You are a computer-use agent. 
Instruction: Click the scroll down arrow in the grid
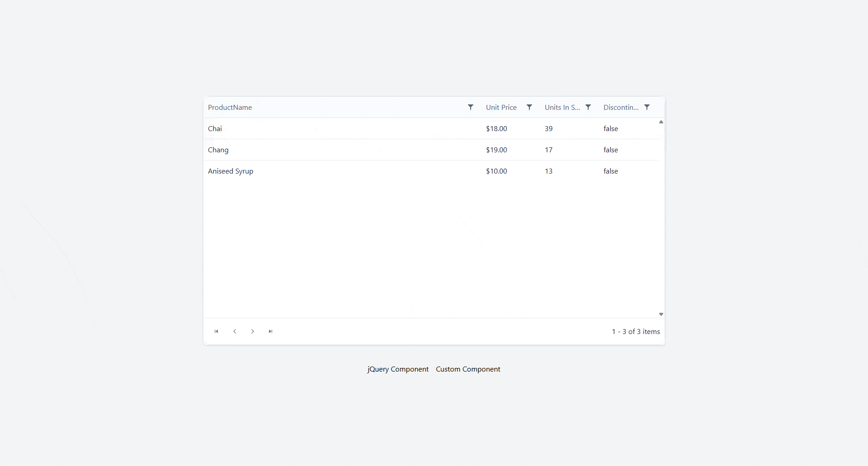click(661, 314)
